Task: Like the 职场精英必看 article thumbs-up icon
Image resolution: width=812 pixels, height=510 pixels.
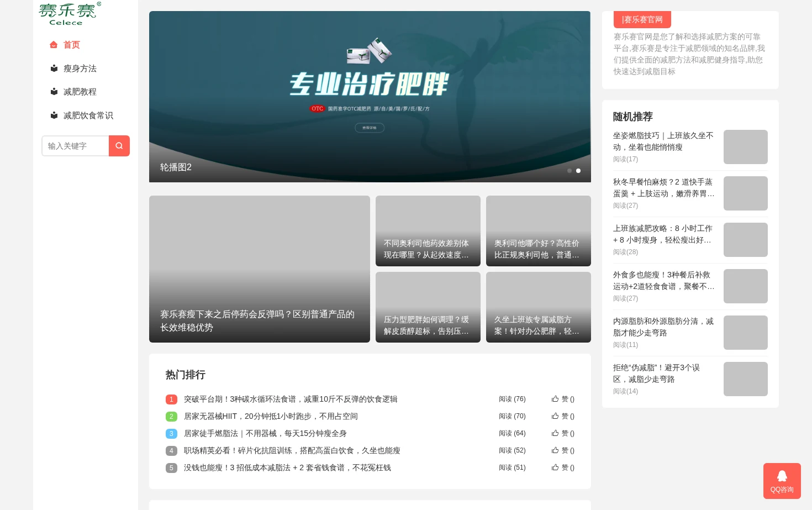Action: [555, 450]
